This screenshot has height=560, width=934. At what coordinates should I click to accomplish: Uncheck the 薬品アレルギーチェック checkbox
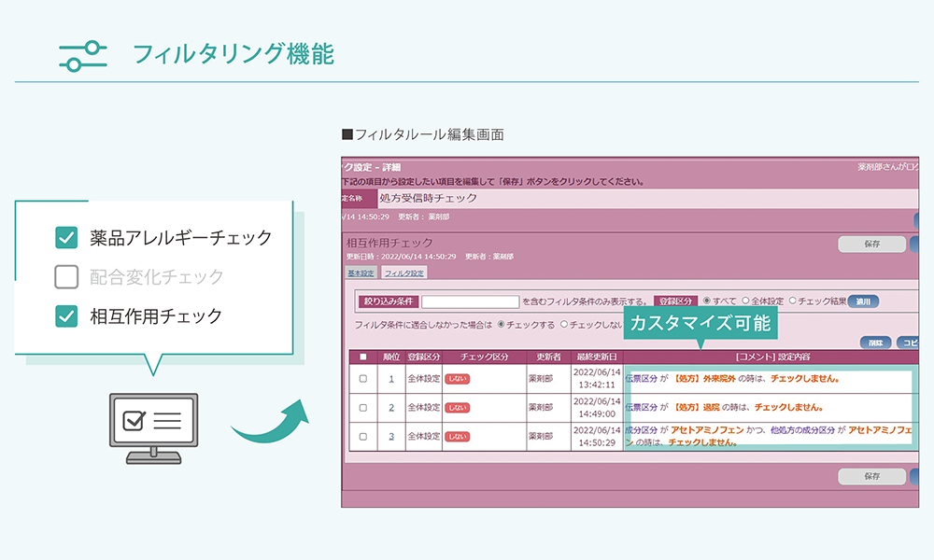66,237
